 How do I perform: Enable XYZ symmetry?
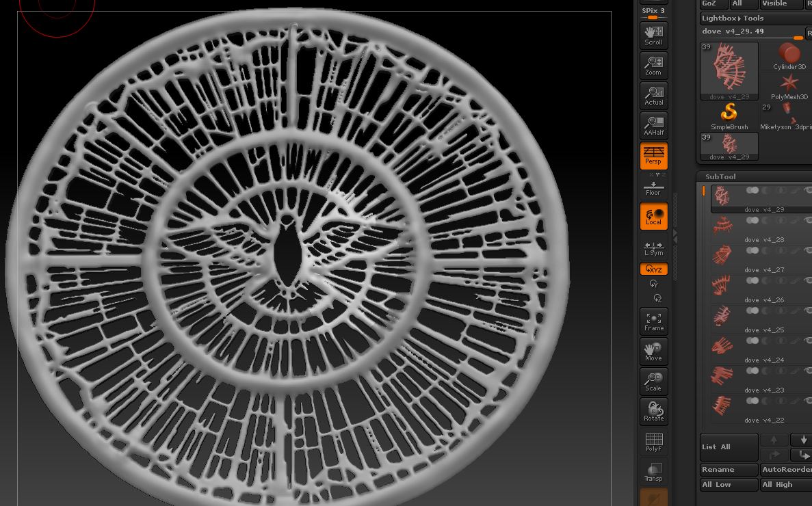pos(653,268)
